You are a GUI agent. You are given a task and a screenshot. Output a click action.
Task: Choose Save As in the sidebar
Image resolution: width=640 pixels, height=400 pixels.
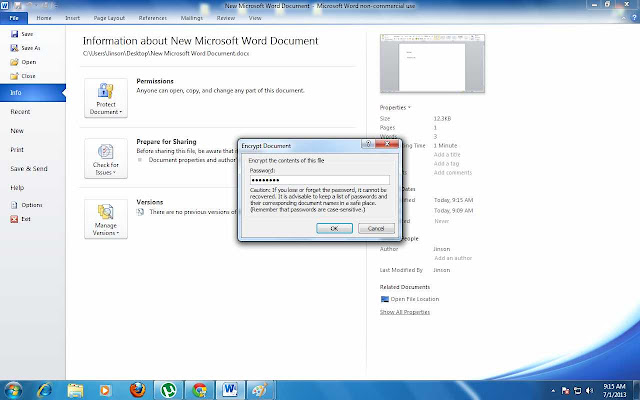[x=25, y=48]
